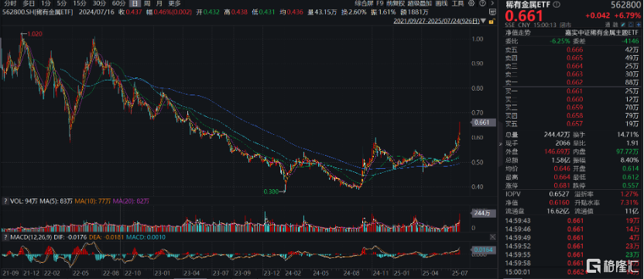Open the help question-mark icon in toolbar
Screen dimensions: 644x279
coord(482,3)
